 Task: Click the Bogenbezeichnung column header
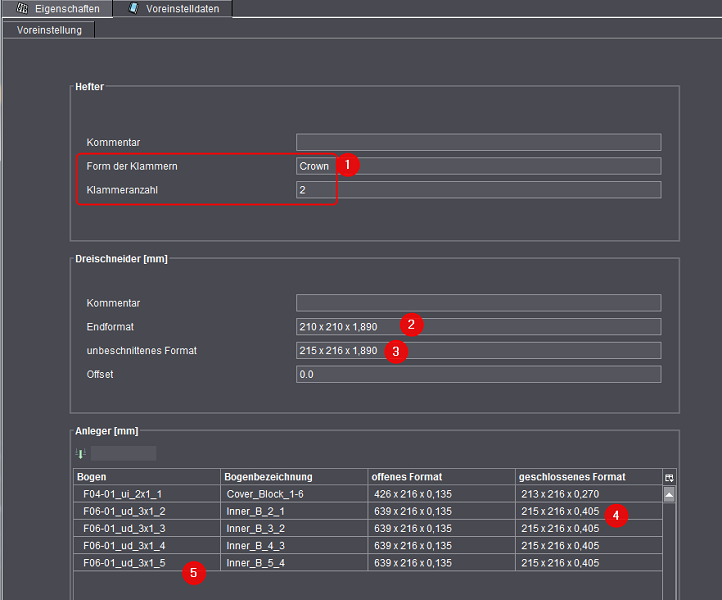(293, 477)
